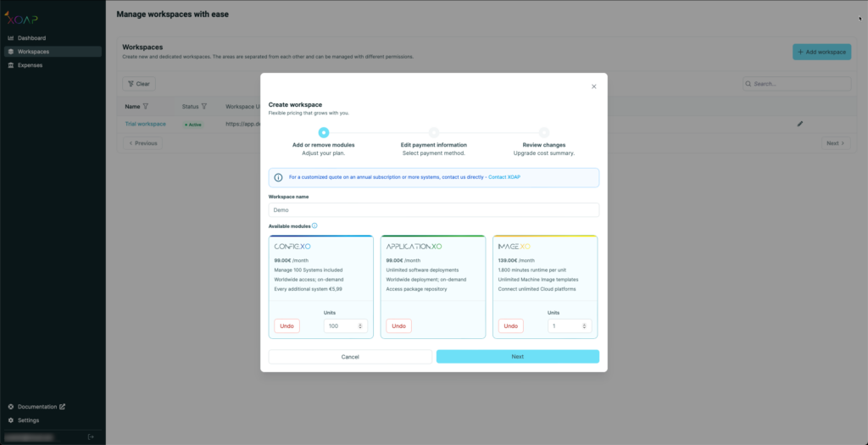This screenshot has width=868, height=445.
Task: Click the IMAGE.XO units field showing 1
Action: (570, 326)
